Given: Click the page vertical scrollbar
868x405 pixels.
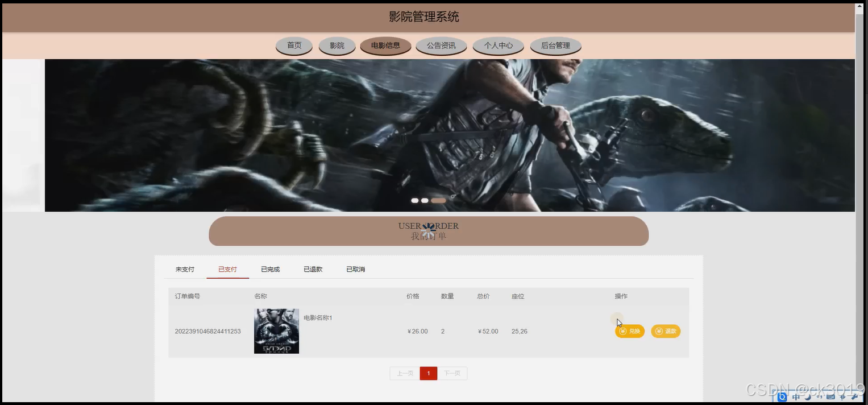Looking at the screenshot, I should pos(859,202).
